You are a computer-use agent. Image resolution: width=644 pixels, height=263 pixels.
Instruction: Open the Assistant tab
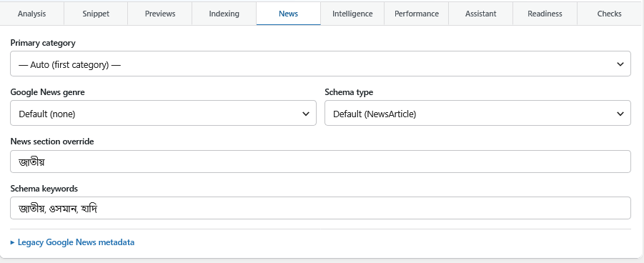coord(480,14)
